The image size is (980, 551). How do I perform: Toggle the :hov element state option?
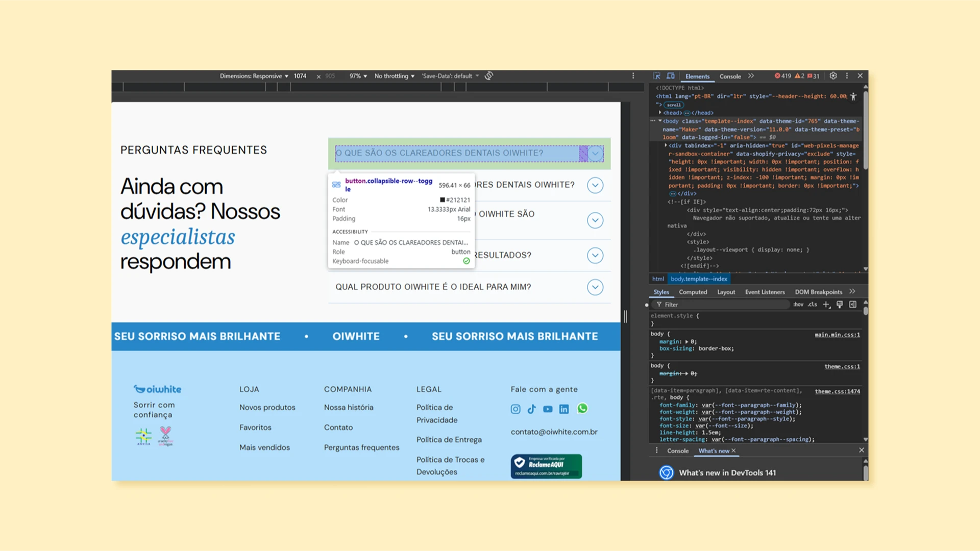[798, 305]
